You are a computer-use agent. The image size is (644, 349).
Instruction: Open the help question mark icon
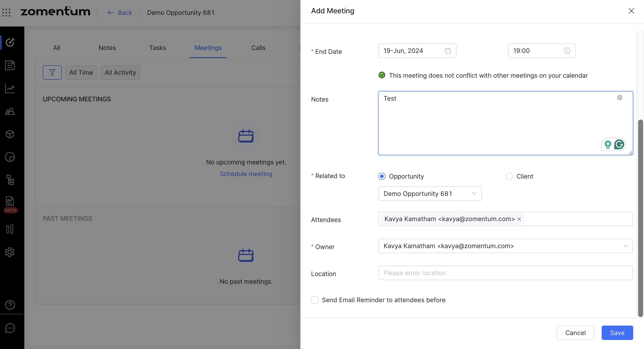[10, 305]
